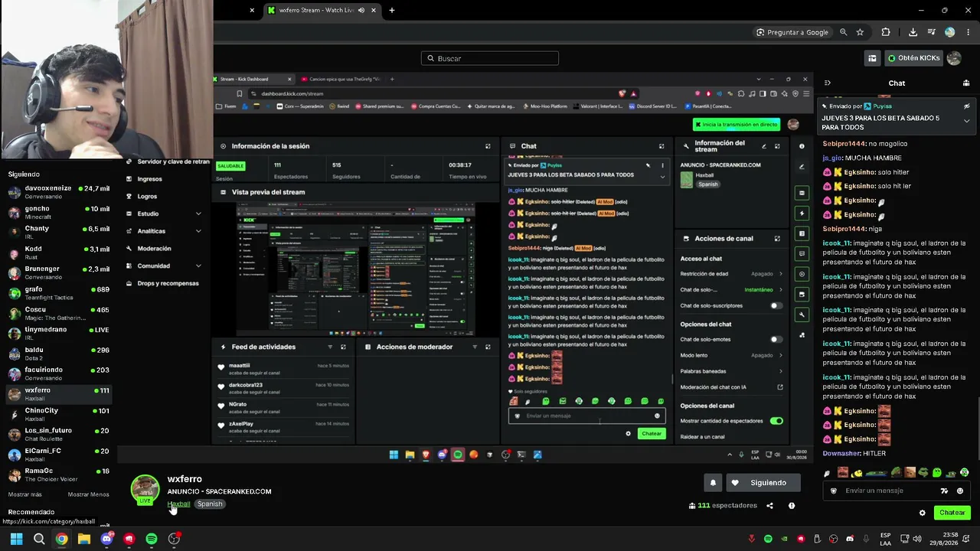Click the Obtén KICKs button
The width and height of the screenshot is (980, 551).
click(914, 58)
